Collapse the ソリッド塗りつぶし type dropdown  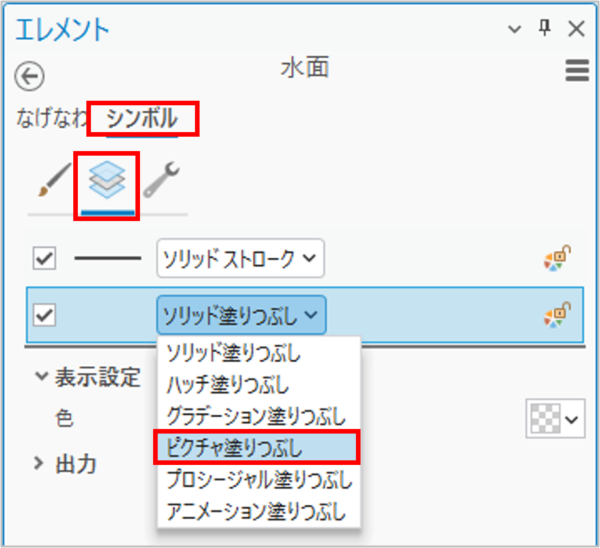point(240,316)
